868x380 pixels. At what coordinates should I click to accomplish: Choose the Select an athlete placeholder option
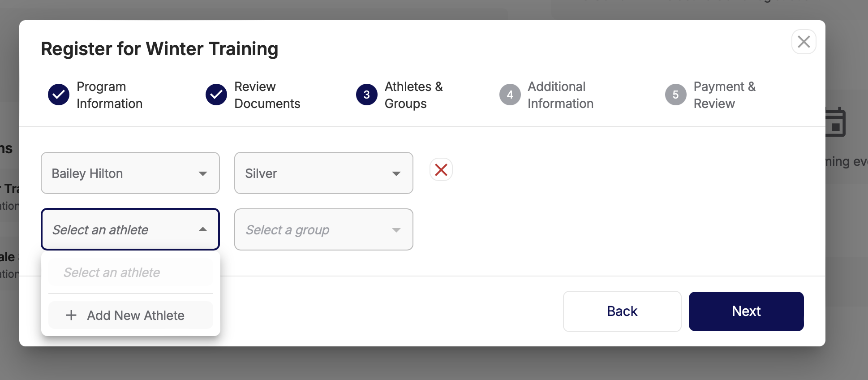[131, 272]
